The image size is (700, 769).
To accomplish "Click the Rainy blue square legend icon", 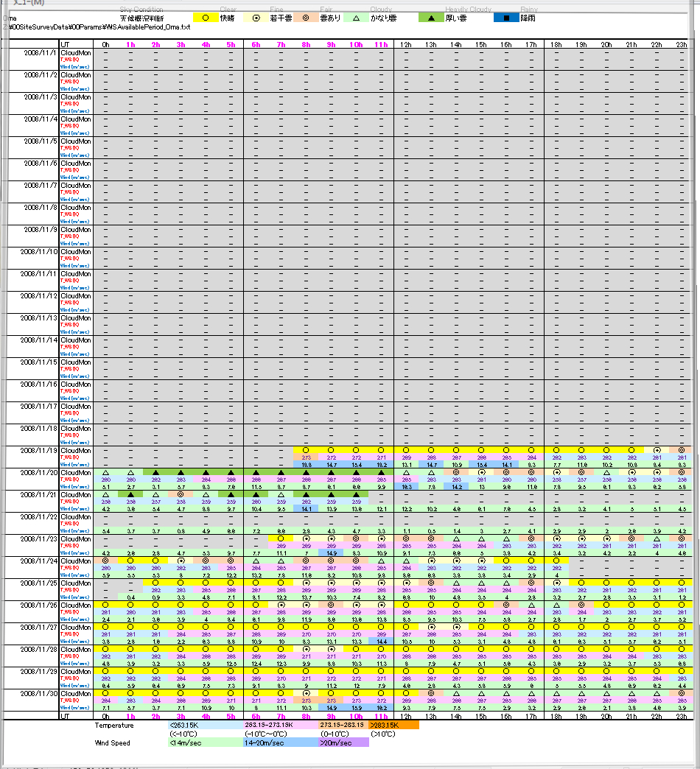I will coord(505,17).
